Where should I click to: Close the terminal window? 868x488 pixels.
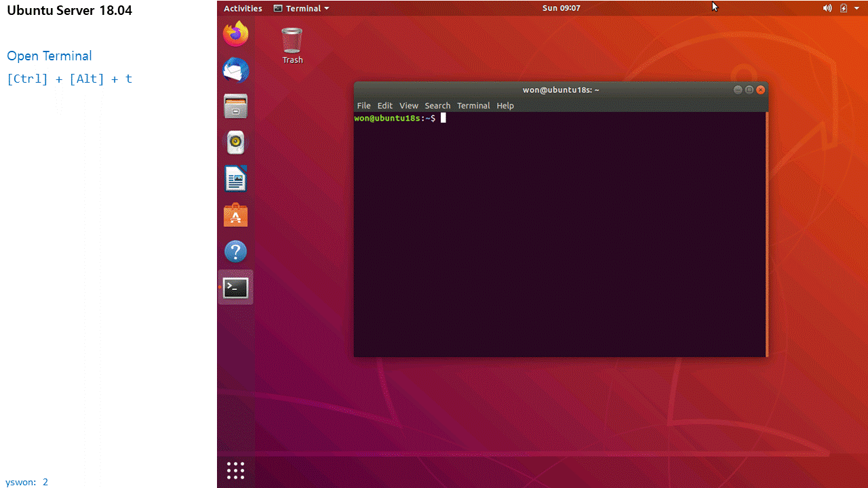click(x=761, y=89)
